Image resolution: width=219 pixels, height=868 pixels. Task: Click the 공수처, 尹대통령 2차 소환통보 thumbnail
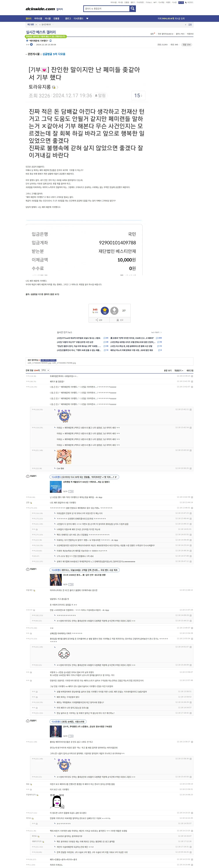(56, 732)
